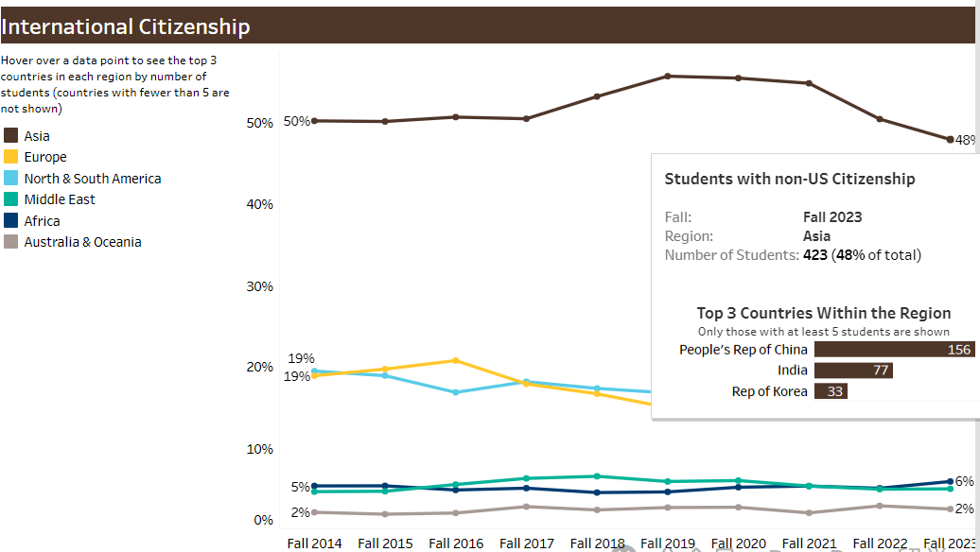Image resolution: width=980 pixels, height=552 pixels.
Task: Click North & South America Fall 2016 point
Action: pyautogui.click(x=456, y=392)
